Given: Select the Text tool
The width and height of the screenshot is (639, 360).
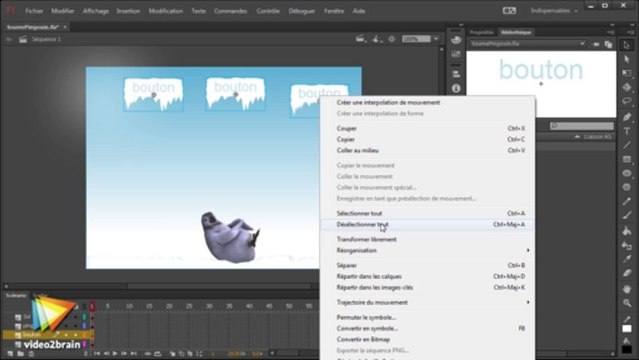Looking at the screenshot, I should tap(627, 131).
